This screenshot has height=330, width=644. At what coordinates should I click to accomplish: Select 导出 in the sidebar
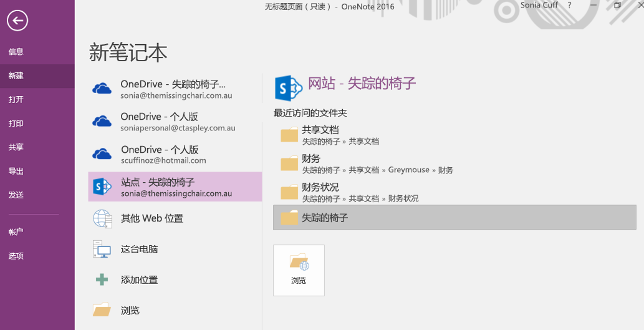coord(16,171)
